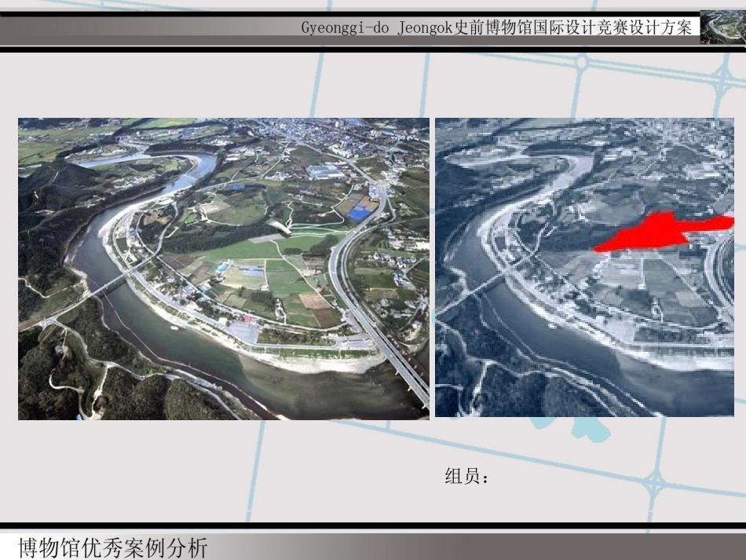The image size is (746, 560).
Task: Click the blue-tinted aerial map with red site
Action: click(585, 267)
